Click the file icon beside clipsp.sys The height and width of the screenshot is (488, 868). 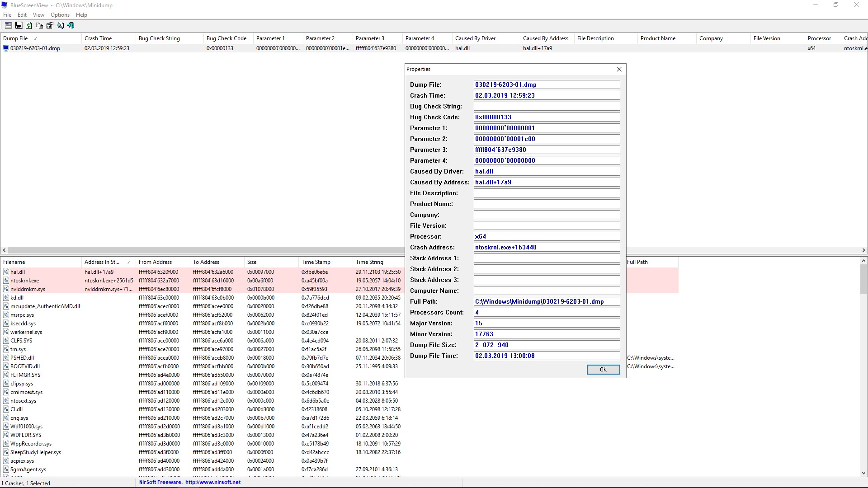6,384
